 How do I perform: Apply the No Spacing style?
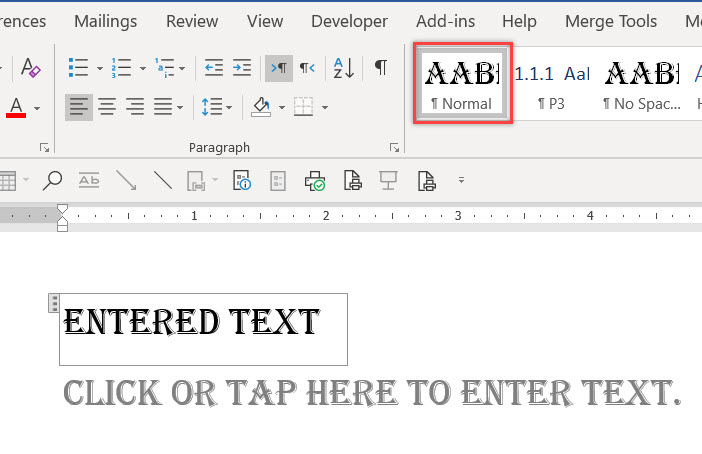coord(642,85)
